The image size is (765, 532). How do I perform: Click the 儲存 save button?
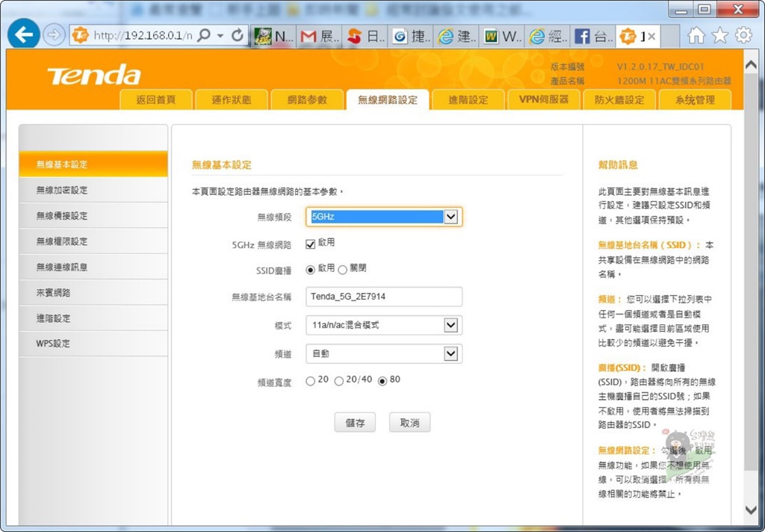[355, 423]
